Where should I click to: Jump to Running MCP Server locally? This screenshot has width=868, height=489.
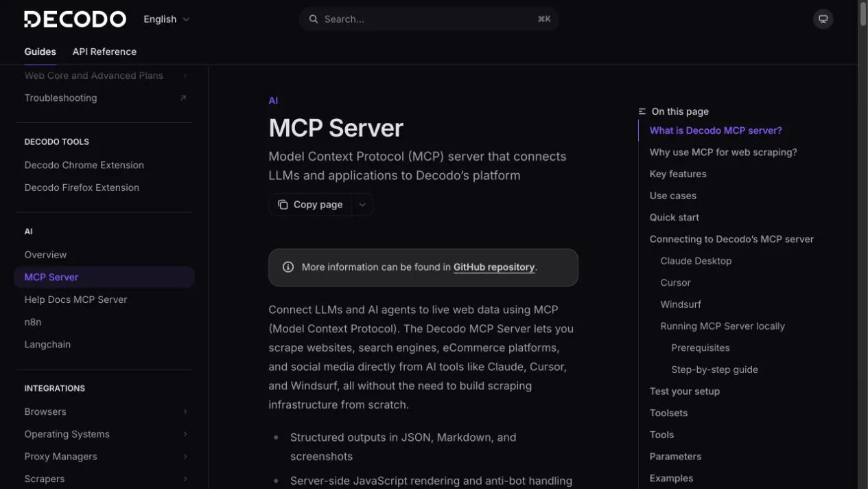coord(723,326)
